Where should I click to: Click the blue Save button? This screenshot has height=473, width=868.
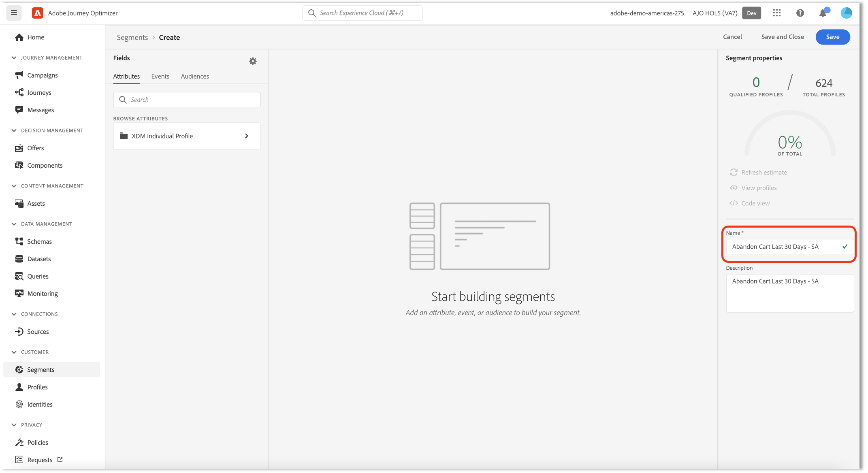pyautogui.click(x=833, y=37)
